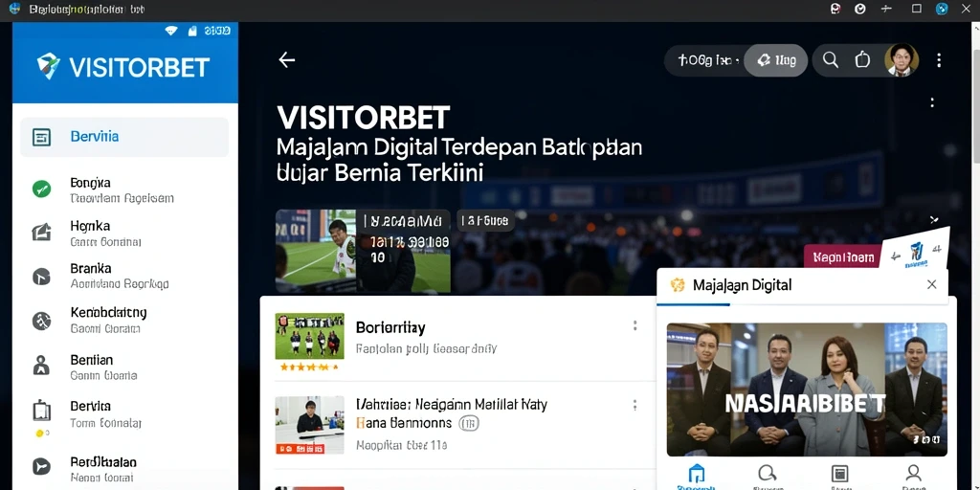Click the pink Mapn button
Screen dimensions: 980x490
[x=842, y=256]
